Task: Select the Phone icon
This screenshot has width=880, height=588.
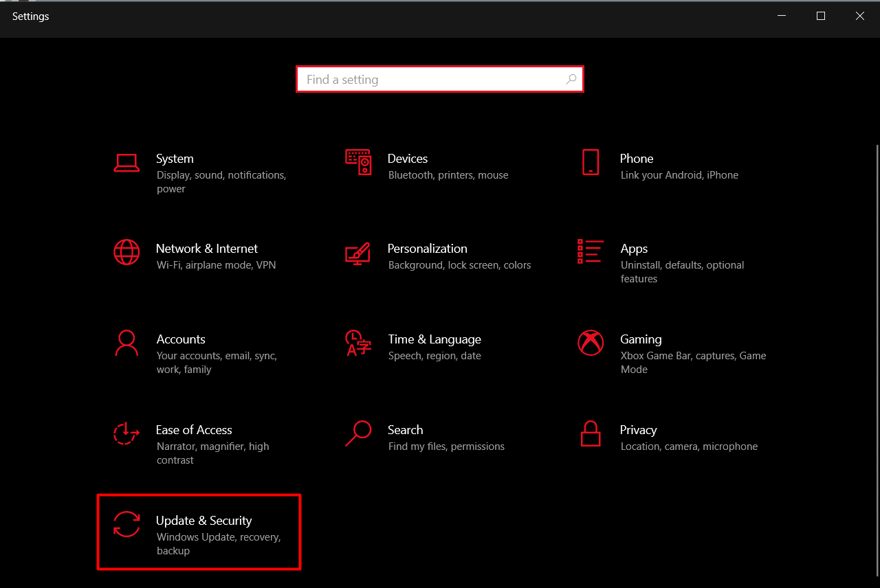Action: (x=591, y=162)
